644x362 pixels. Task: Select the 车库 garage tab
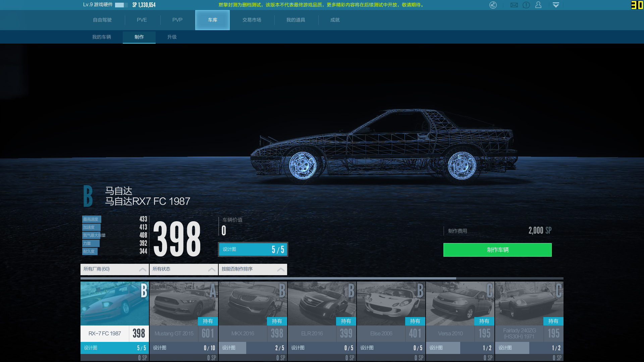click(213, 20)
